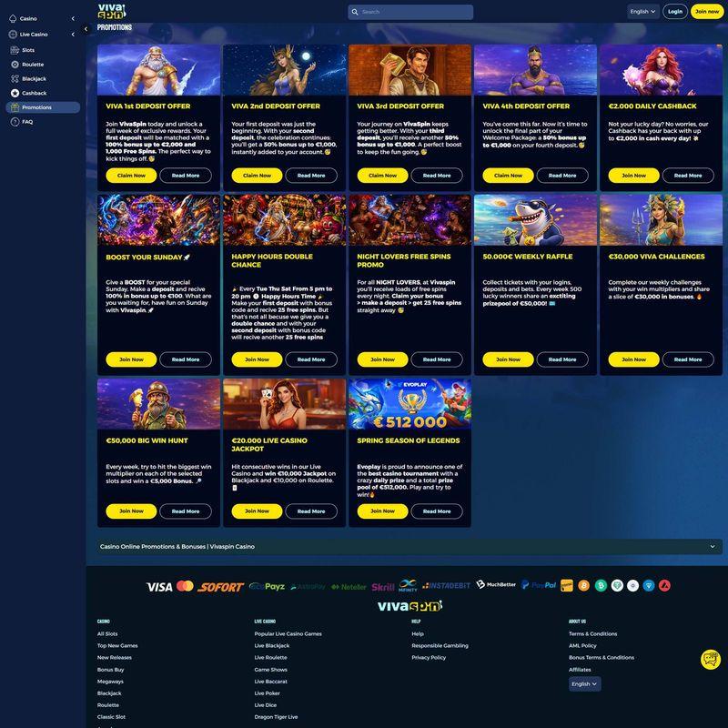The image size is (728, 728).
Task: Open the footer English language dropdown
Action: [x=584, y=684]
